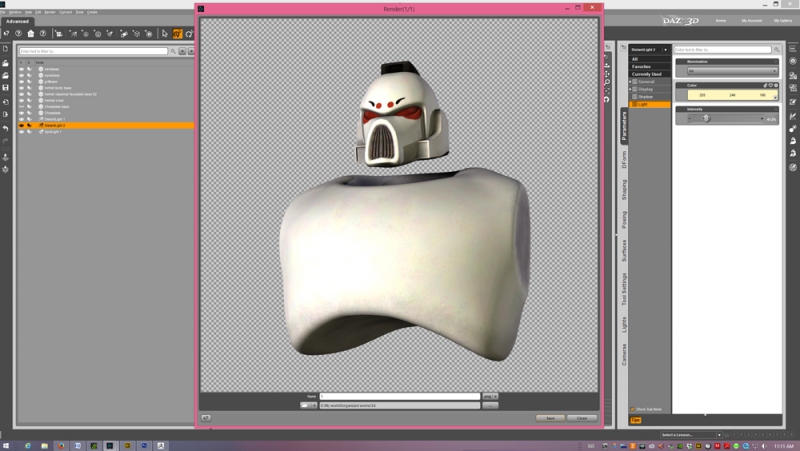
Task: Toggle the Show Sub Items checkbox
Action: [633, 409]
